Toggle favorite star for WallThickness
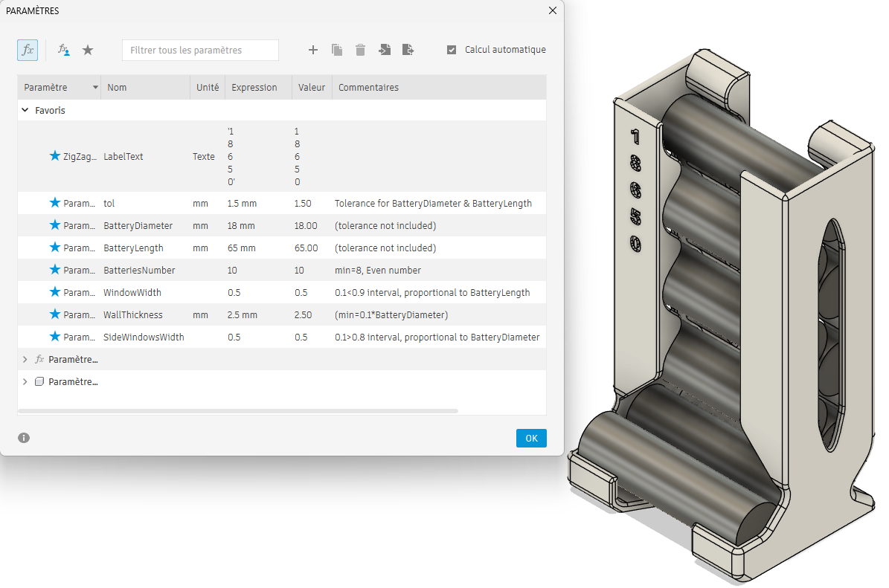This screenshot has width=889, height=588. pos(55,314)
